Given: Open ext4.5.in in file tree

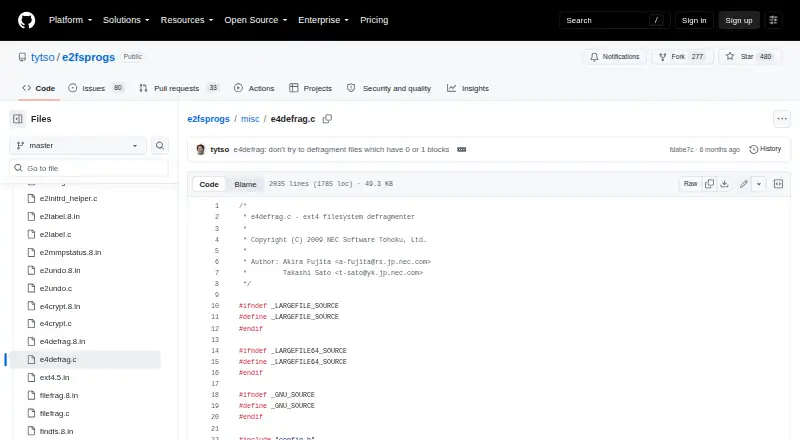Looking at the screenshot, I should [55, 377].
